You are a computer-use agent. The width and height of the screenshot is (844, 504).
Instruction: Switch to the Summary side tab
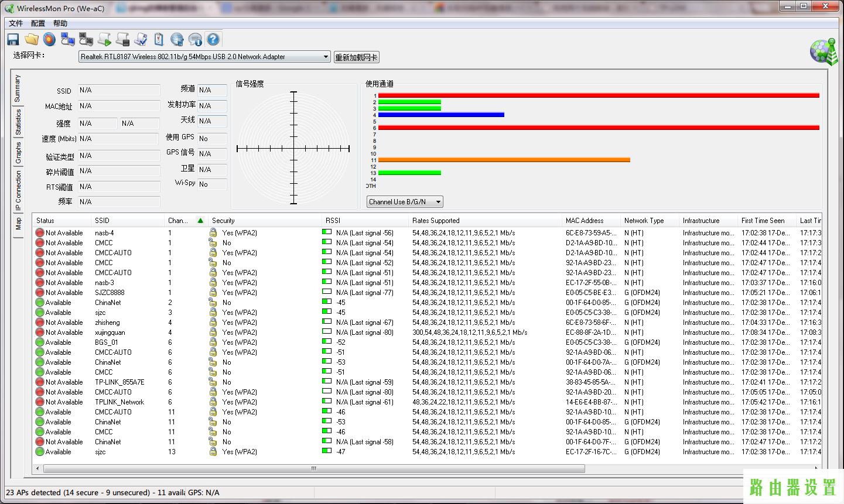tap(18, 88)
